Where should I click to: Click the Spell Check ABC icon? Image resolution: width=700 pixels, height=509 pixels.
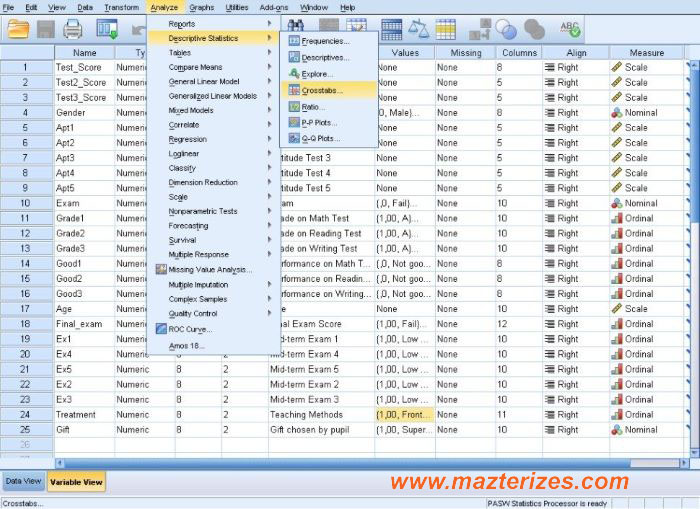(570, 29)
